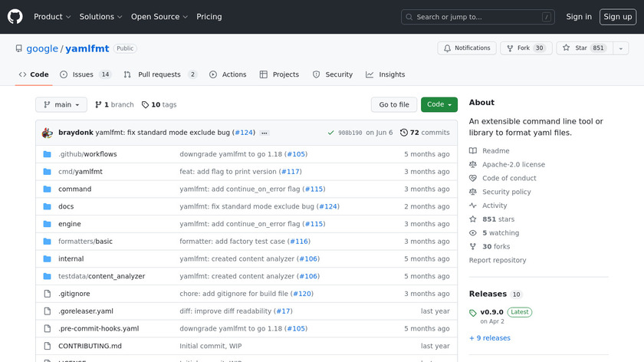
Task: Click the Sign in link
Action: click(579, 17)
